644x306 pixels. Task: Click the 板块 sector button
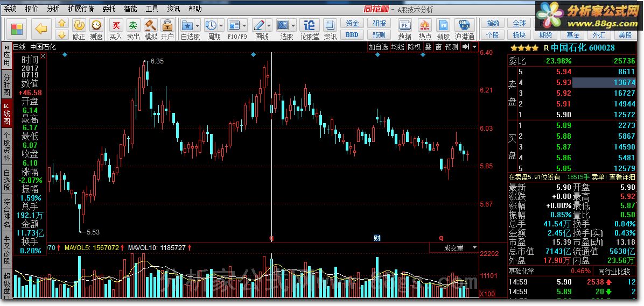coord(519,35)
